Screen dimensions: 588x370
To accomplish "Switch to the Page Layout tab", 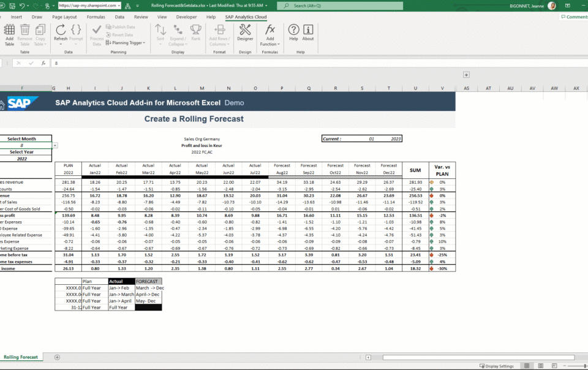I will pos(64,17).
